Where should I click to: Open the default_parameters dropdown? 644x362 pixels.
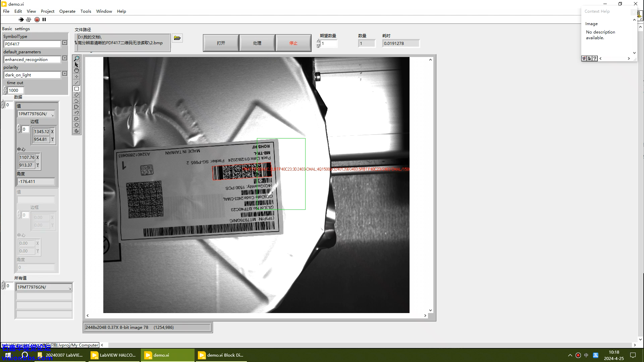(65, 58)
